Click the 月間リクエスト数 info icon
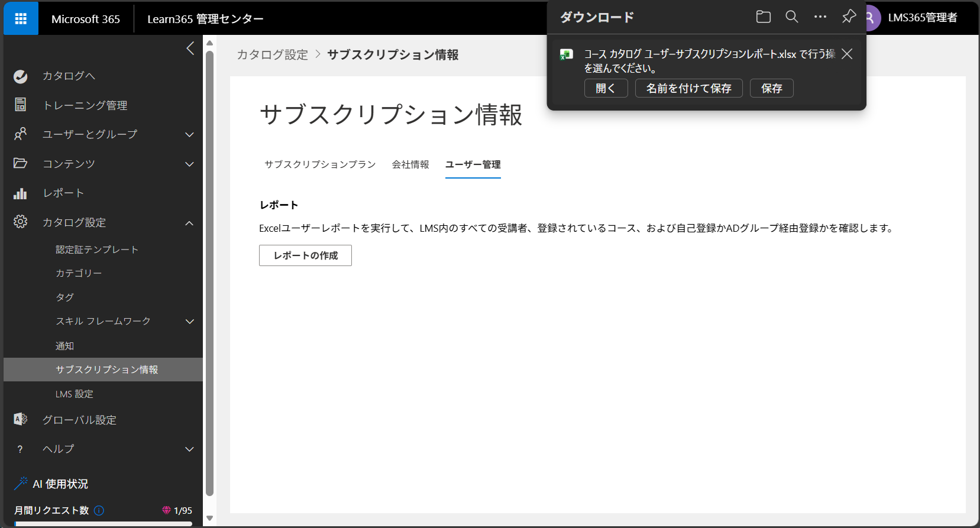The image size is (980, 528). [99, 510]
